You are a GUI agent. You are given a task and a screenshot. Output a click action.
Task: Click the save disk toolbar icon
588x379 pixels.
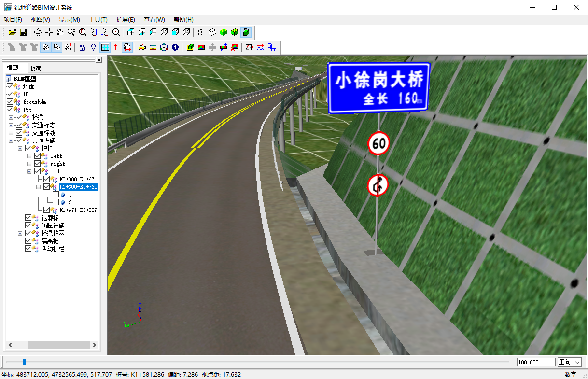[23, 32]
